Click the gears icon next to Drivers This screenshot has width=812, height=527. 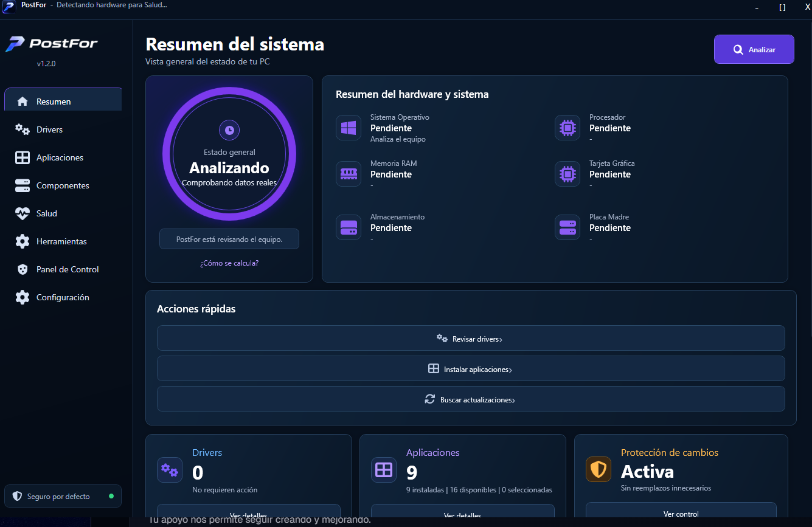point(23,129)
